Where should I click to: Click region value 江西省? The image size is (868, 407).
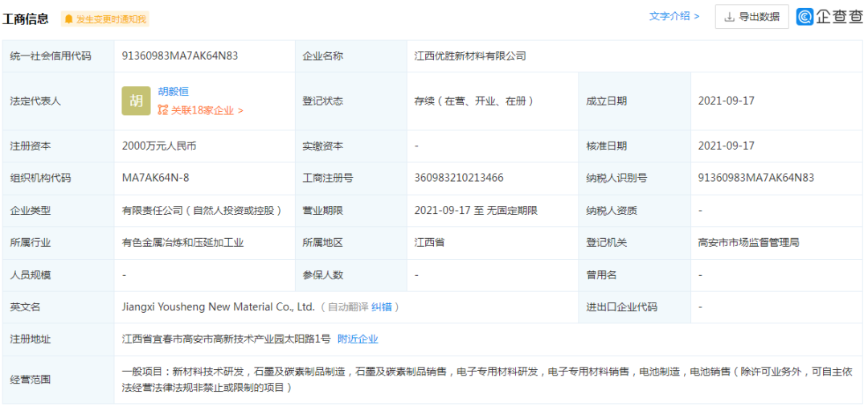[429, 243]
